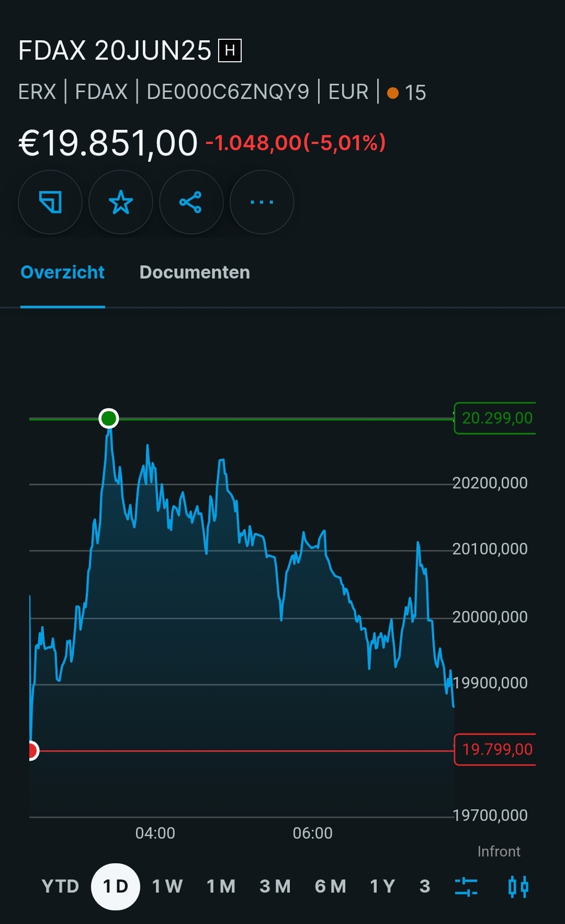Select the 1 M time range
Screen dimensions: 565x924
coord(221,886)
